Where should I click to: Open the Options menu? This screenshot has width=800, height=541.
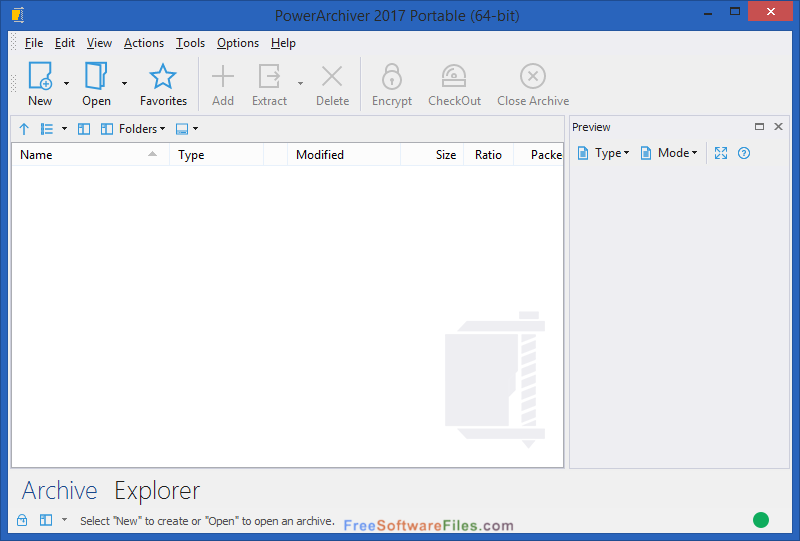pos(238,43)
